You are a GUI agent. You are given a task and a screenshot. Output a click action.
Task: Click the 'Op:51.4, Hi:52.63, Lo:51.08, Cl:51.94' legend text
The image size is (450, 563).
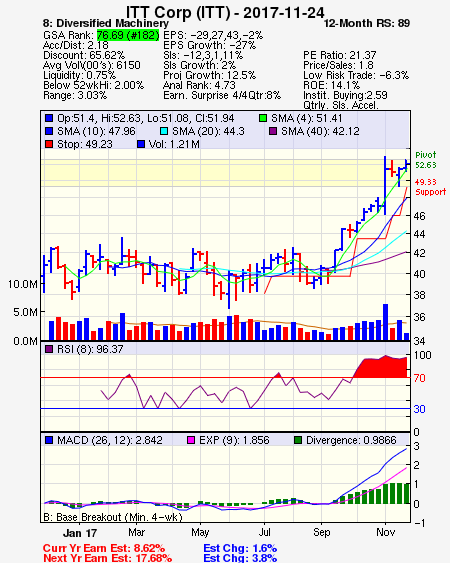pos(145,118)
